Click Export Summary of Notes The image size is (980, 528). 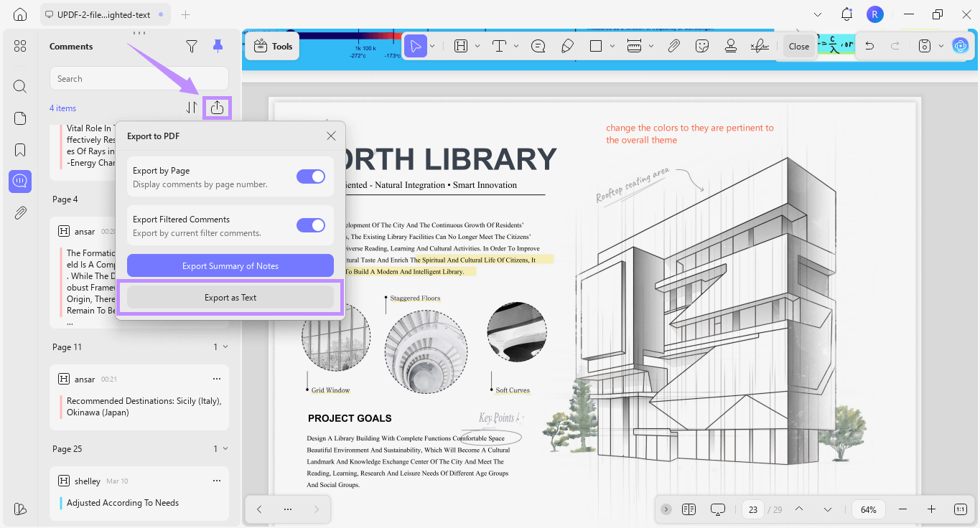click(230, 265)
